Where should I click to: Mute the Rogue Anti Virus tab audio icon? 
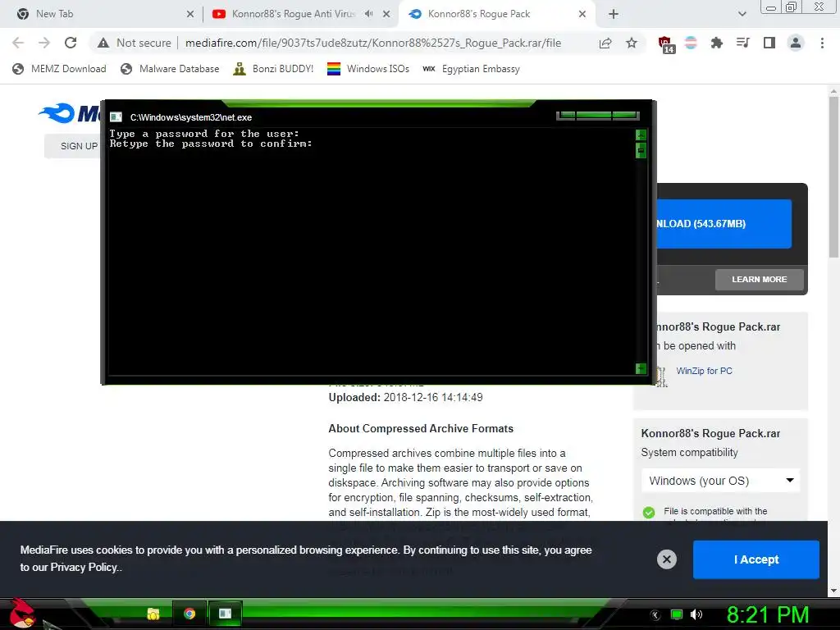[368, 14]
